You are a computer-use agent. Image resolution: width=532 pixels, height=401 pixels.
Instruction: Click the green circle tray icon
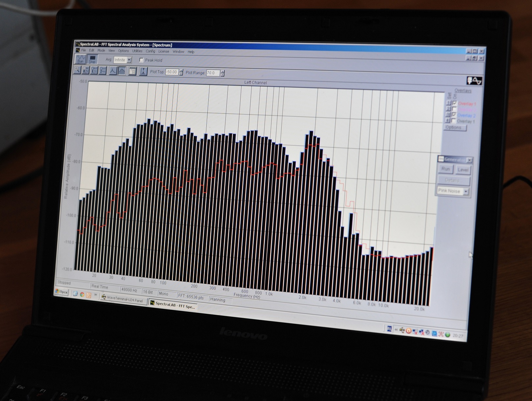(447, 335)
